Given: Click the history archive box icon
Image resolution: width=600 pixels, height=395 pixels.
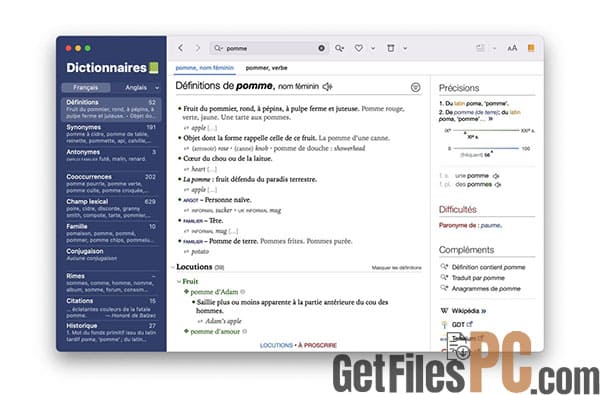Looking at the screenshot, I should (391, 48).
